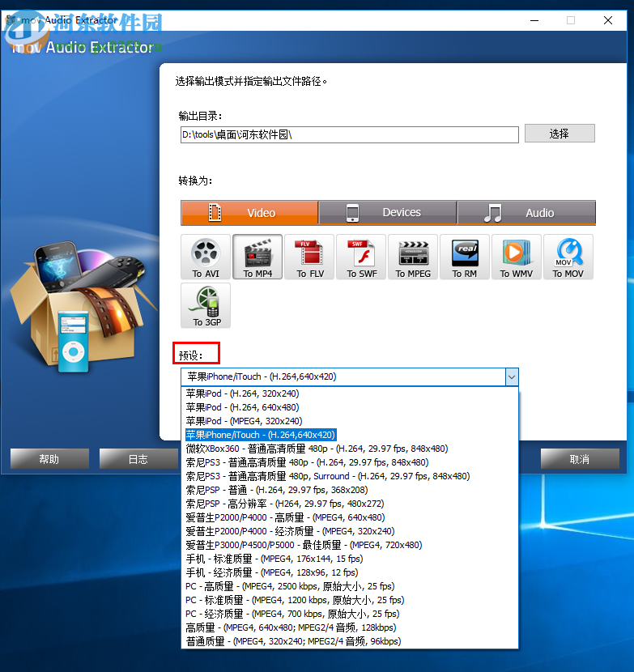
Task: Select 索尼PSP - 高分辨率 480x272 preset
Action: tap(350, 504)
